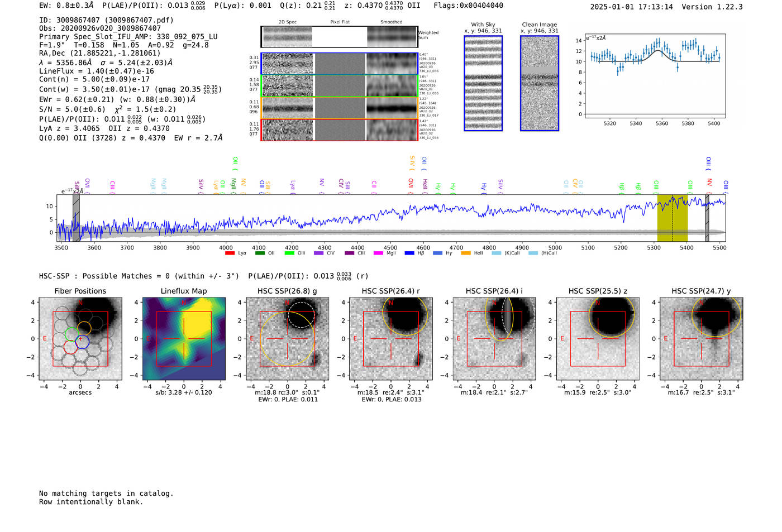Viewport: 782px width, 532px height.
Task: Select the RA,Dec coordinates line
Action: click(x=100, y=54)
